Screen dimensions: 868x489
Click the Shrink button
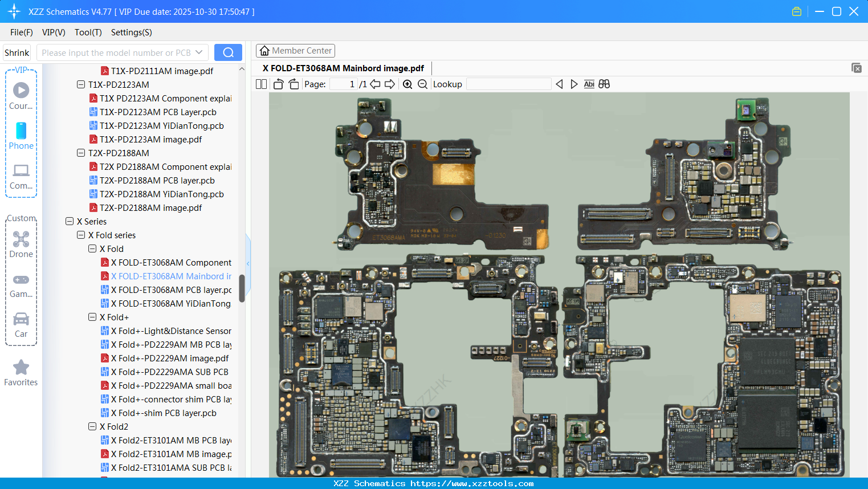(16, 52)
